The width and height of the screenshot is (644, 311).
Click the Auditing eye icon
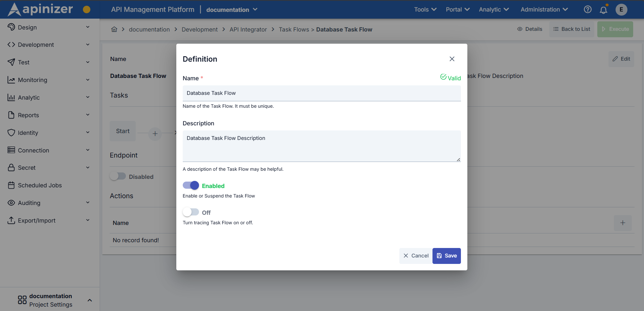coord(12,203)
